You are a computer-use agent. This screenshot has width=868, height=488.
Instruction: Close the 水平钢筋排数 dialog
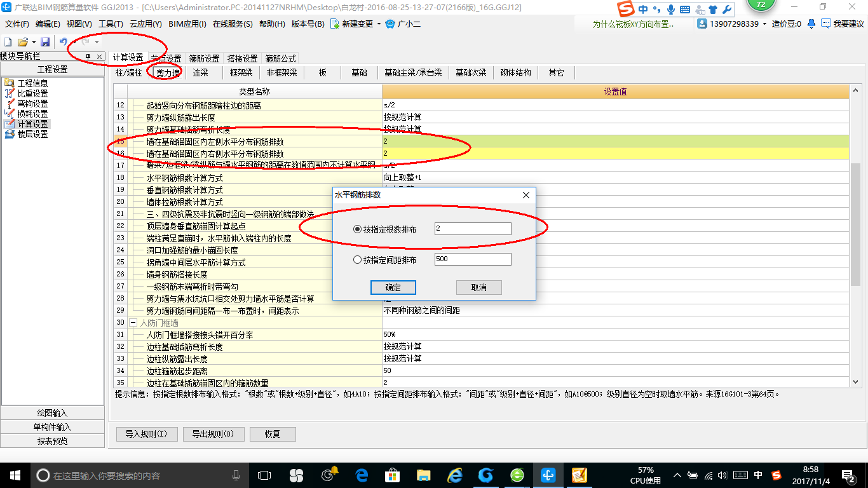coord(526,195)
